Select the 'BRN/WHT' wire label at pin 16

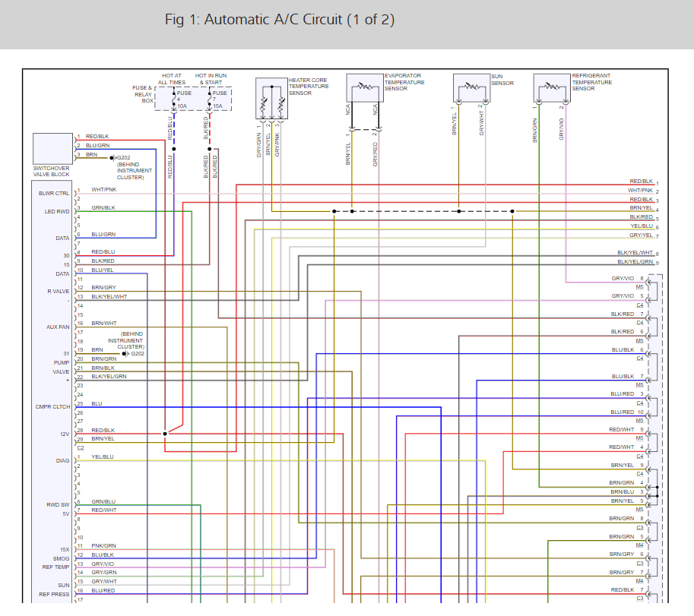tap(104, 324)
